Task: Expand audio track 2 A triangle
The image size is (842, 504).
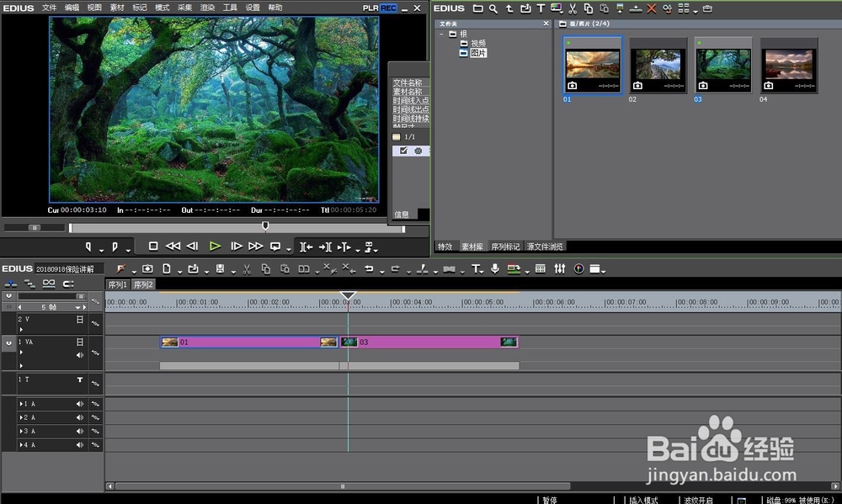Action: 21,417
